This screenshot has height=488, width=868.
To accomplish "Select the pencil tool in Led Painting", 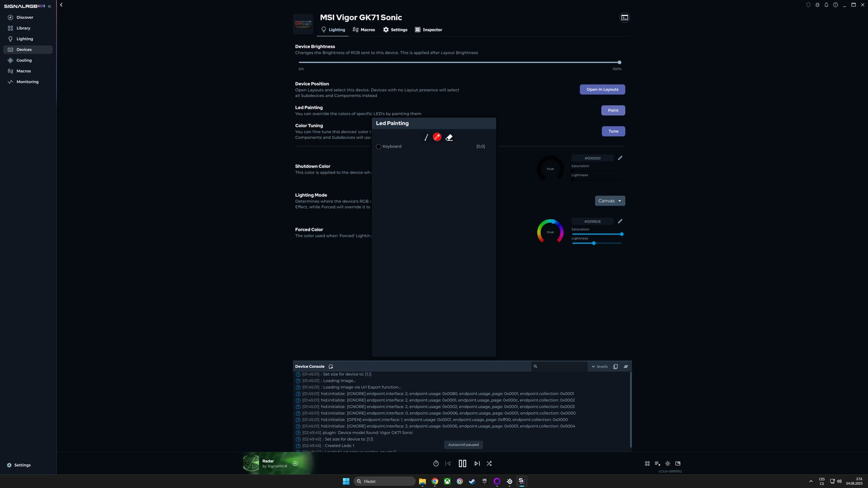I will 426,137.
